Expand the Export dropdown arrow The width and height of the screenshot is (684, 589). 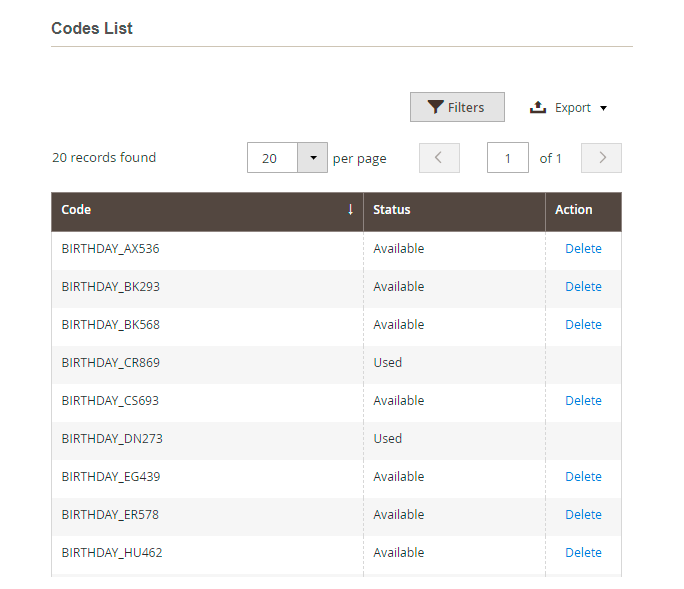tap(604, 108)
